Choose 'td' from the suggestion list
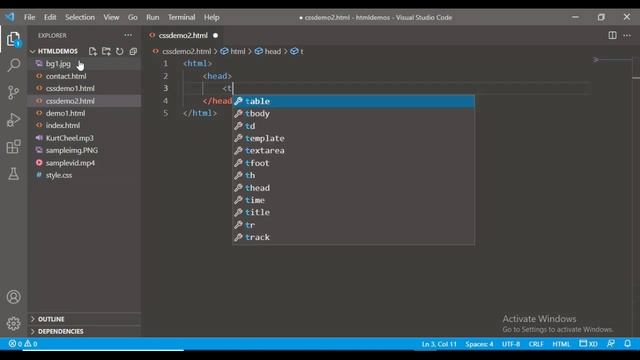640x360 pixels. pyautogui.click(x=353, y=126)
